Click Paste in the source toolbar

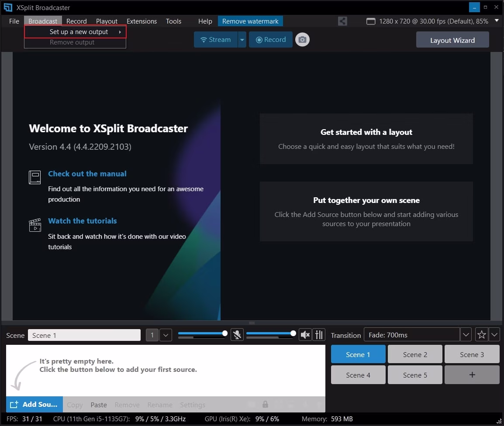click(x=99, y=405)
